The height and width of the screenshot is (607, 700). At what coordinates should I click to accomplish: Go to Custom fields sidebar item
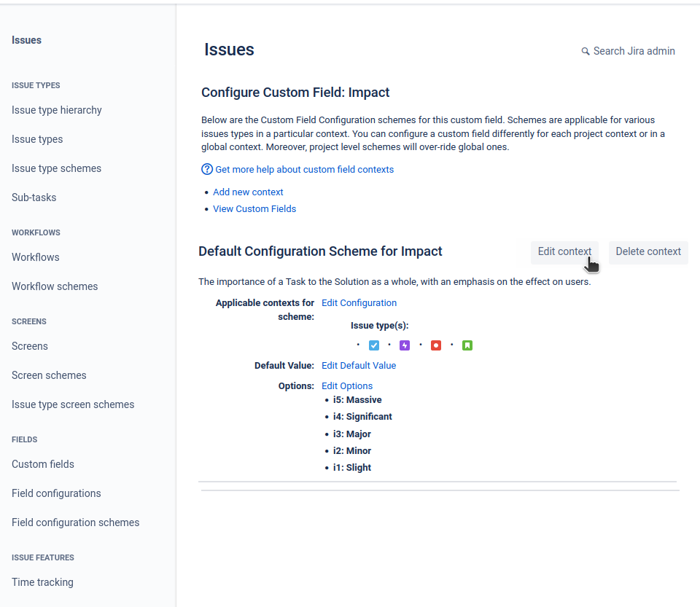[x=43, y=464]
